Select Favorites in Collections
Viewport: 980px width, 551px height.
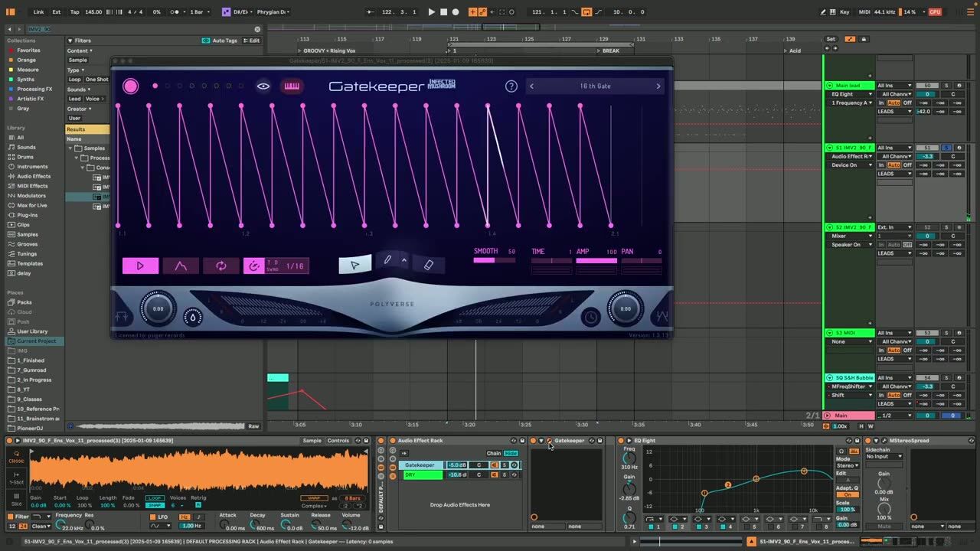point(29,51)
